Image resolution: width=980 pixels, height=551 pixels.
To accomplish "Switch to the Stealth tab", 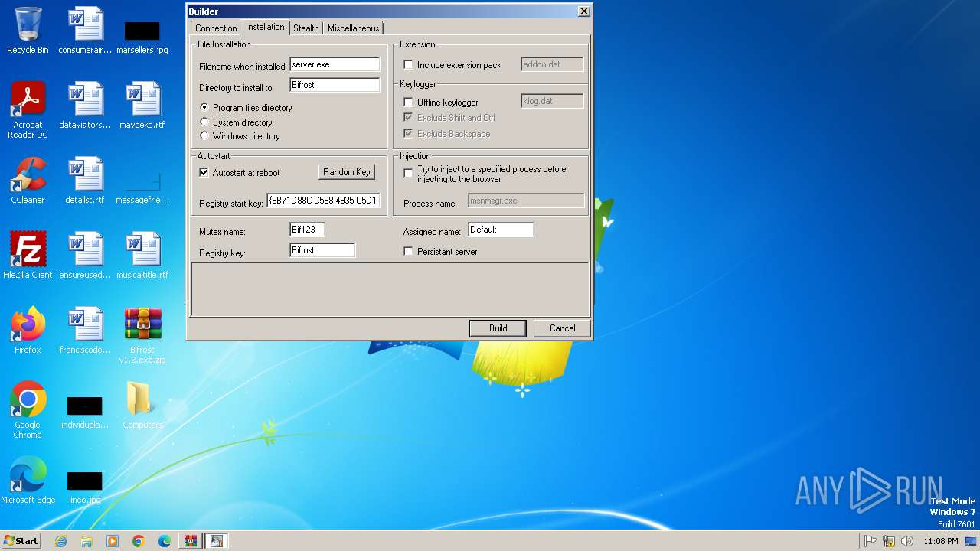I will coord(306,28).
